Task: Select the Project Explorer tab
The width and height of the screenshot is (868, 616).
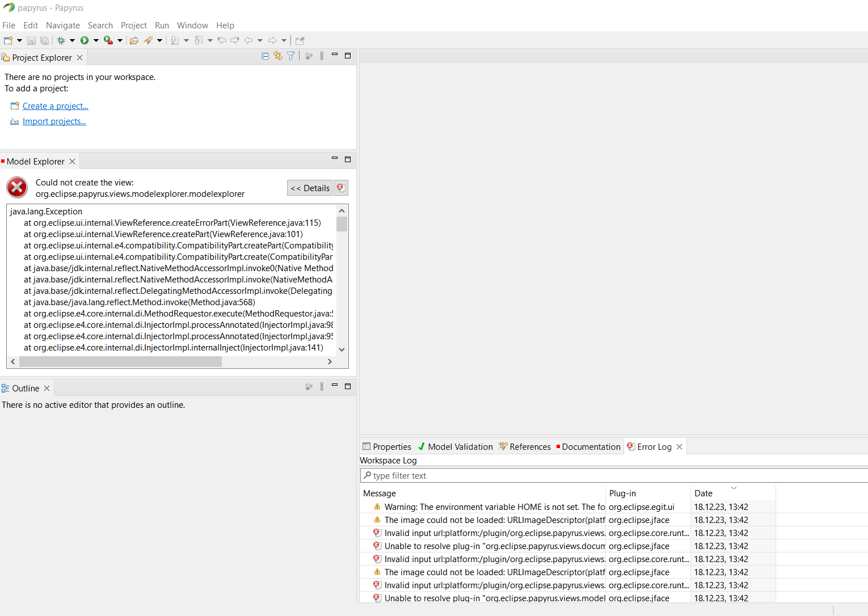Action: point(42,58)
